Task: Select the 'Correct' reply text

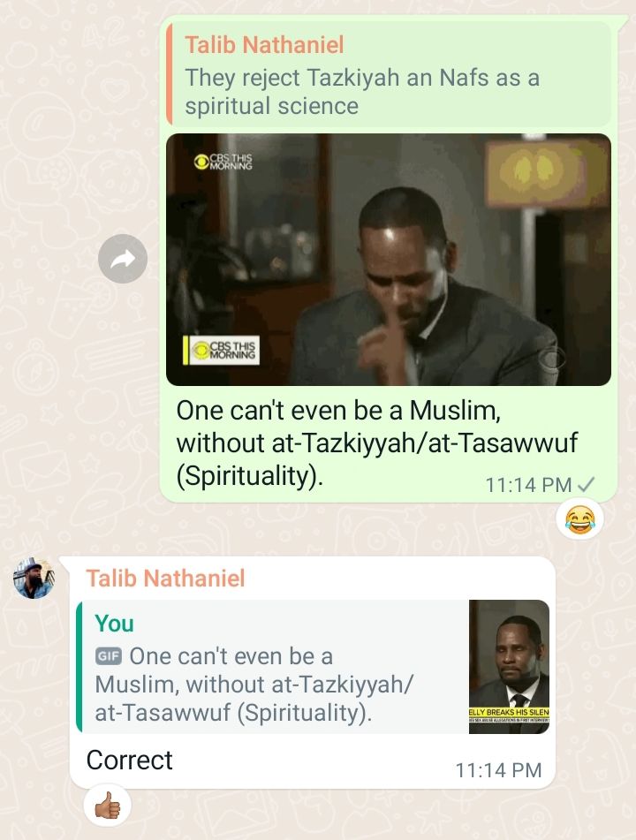Action: point(130,761)
